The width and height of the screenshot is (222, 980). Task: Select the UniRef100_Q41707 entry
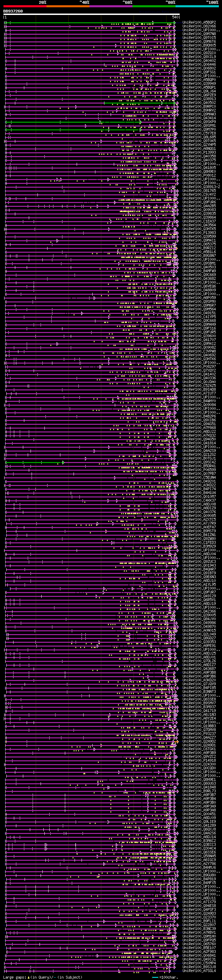tap(199, 340)
